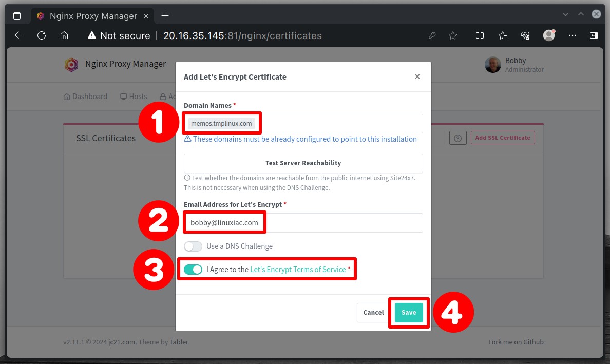The width and height of the screenshot is (610, 364).
Task: Toggle browser sidebar icon
Action: 594,35
